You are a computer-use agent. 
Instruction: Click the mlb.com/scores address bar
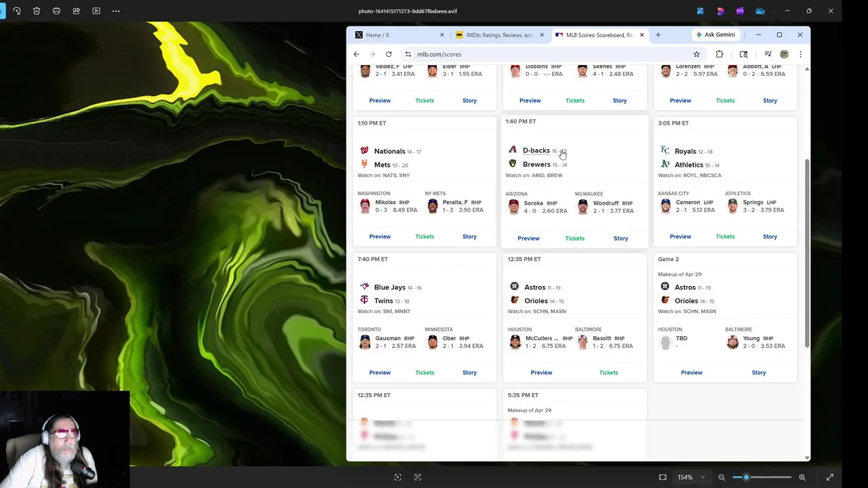pos(553,54)
